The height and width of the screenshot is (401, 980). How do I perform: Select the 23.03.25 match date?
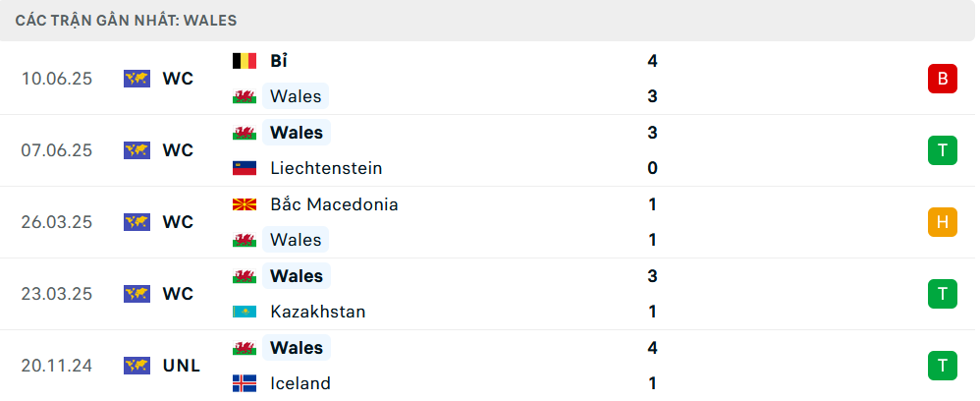57,294
